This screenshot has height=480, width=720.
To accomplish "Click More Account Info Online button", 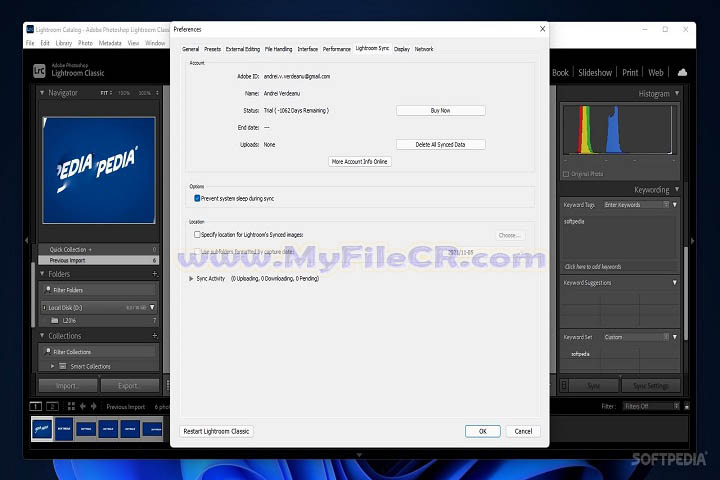I will click(360, 162).
